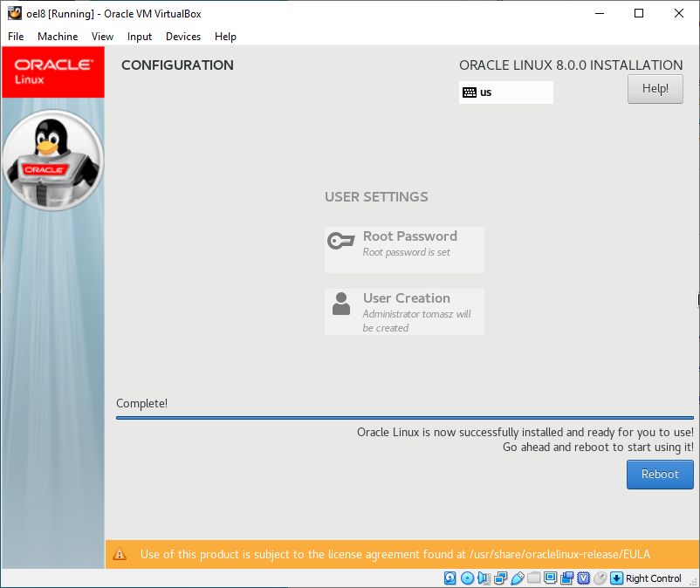
Task: Click the keyboard capture arrow icon
Action: [x=616, y=578]
